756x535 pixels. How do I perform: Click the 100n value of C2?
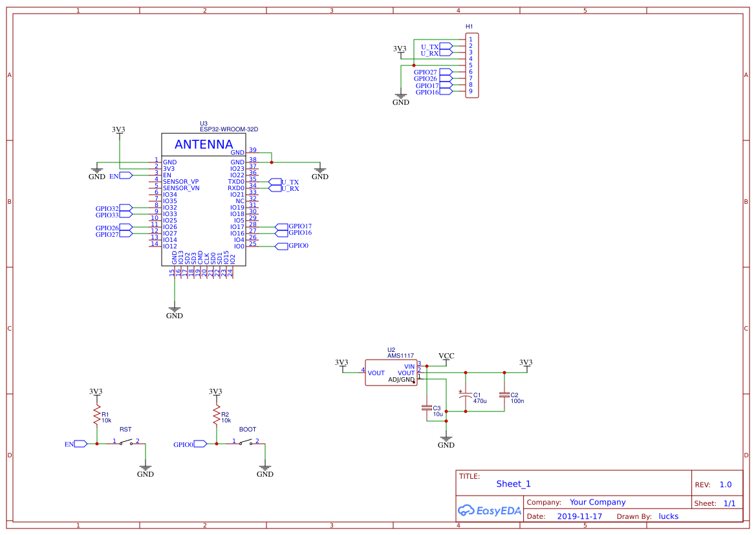(517, 401)
